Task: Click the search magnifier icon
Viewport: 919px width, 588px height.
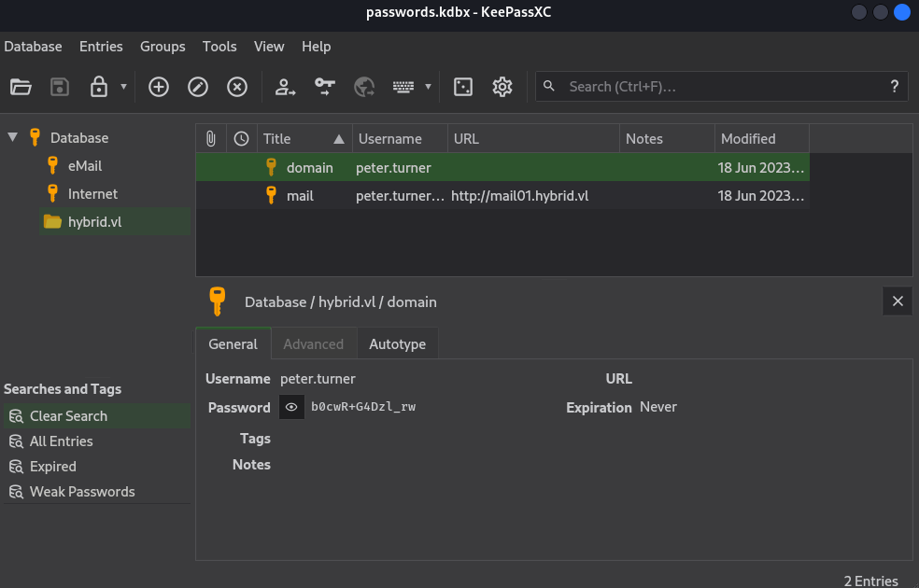Action: coord(549,86)
